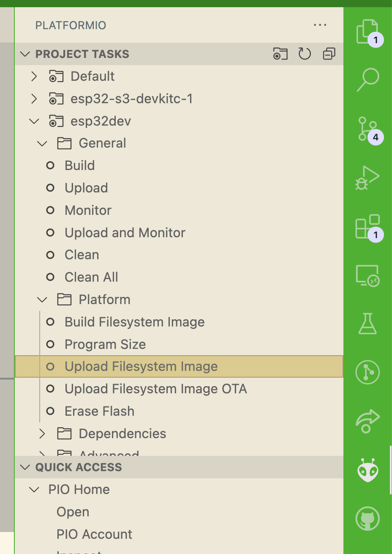Collapse the PROJECT TASKS section

25,54
